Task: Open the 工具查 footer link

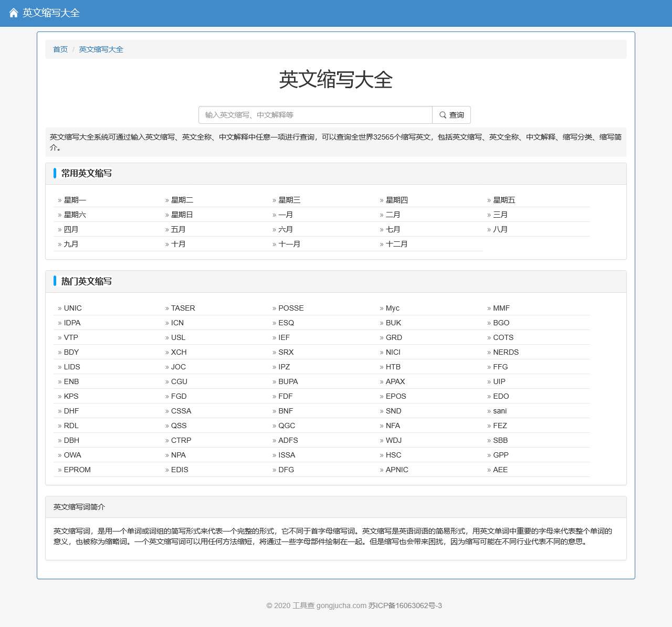Action: (x=303, y=605)
